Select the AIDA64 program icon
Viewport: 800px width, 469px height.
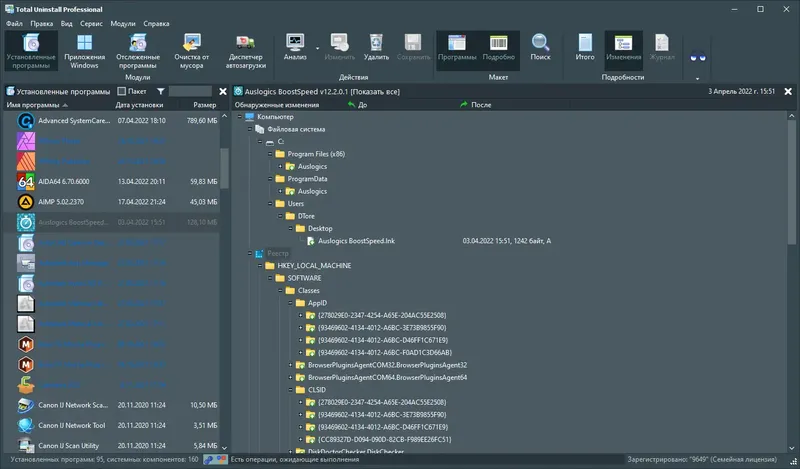click(26, 181)
